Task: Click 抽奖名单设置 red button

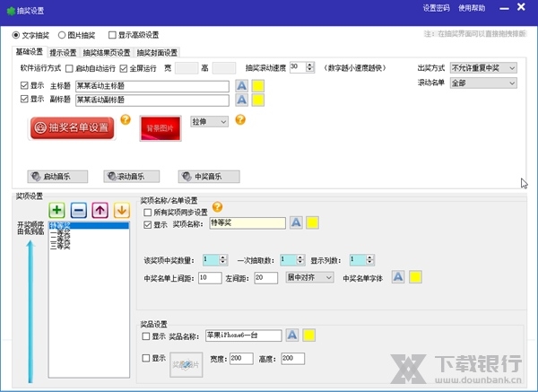Action: point(72,128)
